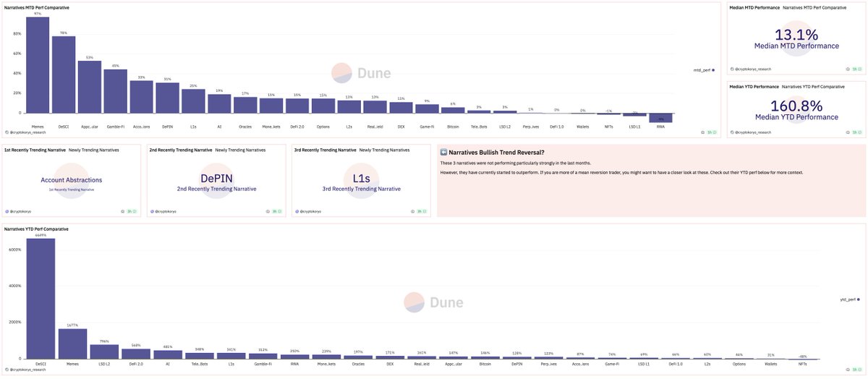This screenshot has width=868, height=379.
Task: Open 3rd Recently Trending Narrative title
Action: (324, 150)
